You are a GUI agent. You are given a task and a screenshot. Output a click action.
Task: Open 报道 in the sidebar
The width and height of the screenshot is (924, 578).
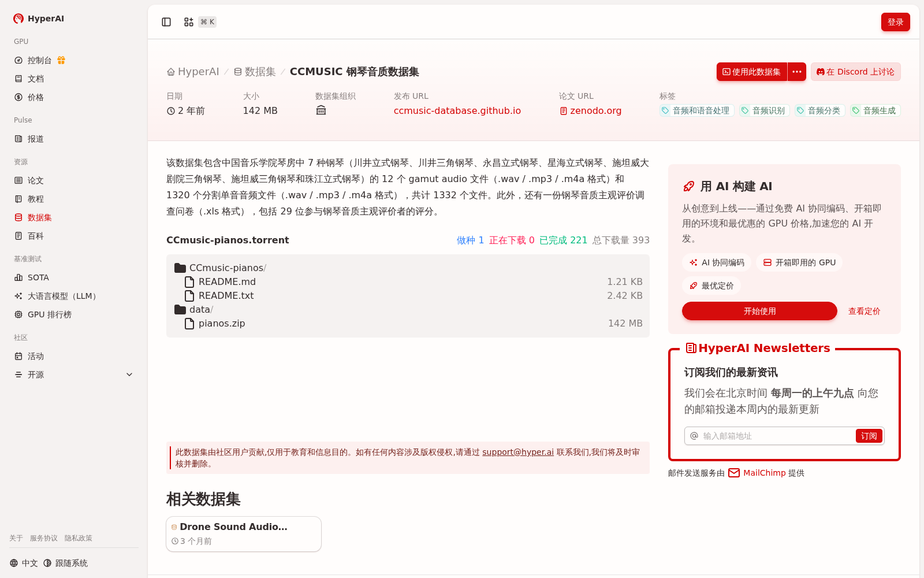(36, 139)
